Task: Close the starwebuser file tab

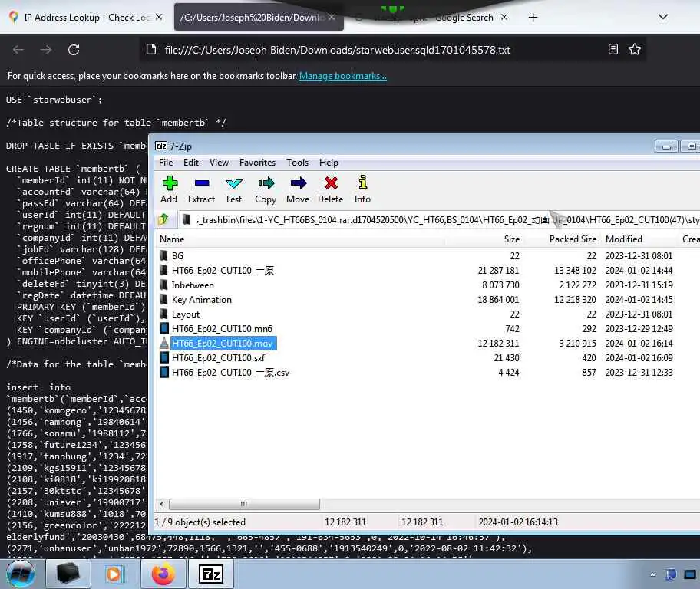Action: (332, 18)
